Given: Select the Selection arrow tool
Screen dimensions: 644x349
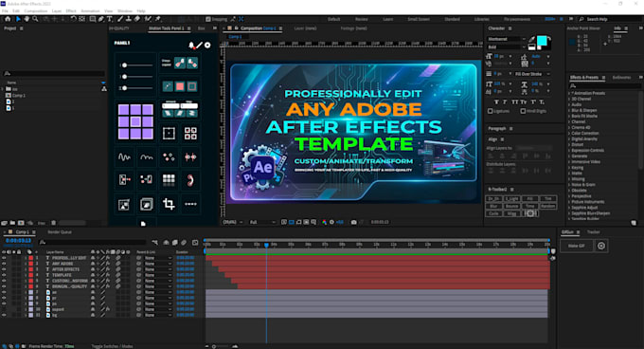Looking at the screenshot, I should coord(18,19).
